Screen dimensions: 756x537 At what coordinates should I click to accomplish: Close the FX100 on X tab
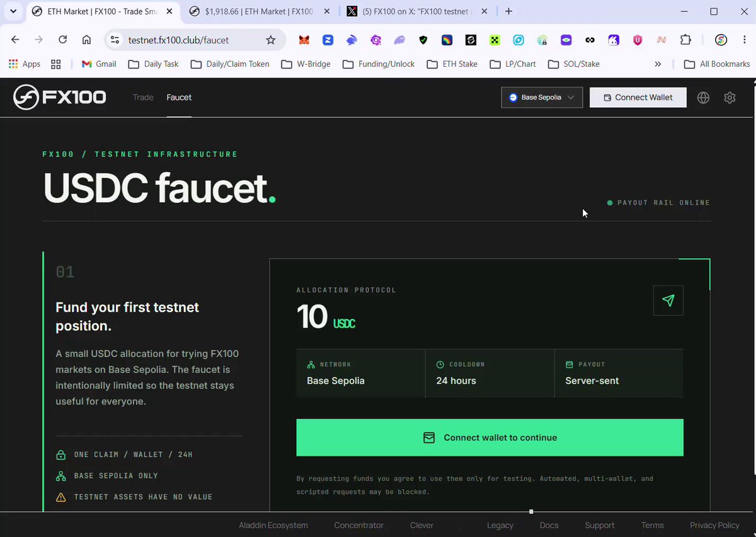[484, 11]
